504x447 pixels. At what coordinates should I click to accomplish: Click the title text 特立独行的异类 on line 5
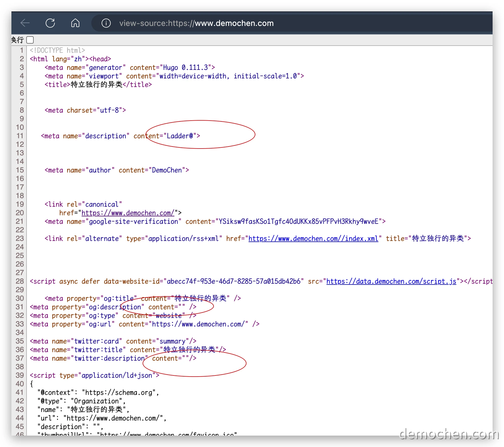click(96, 85)
